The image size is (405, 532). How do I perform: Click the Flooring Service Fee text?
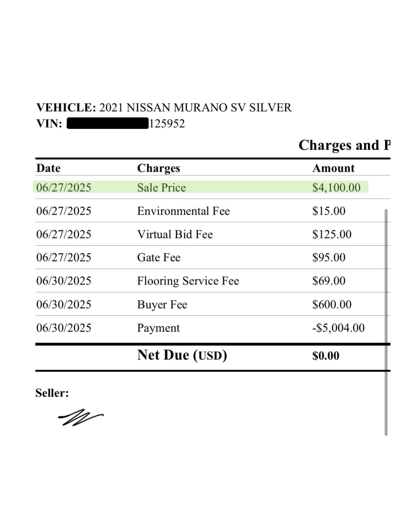click(188, 281)
